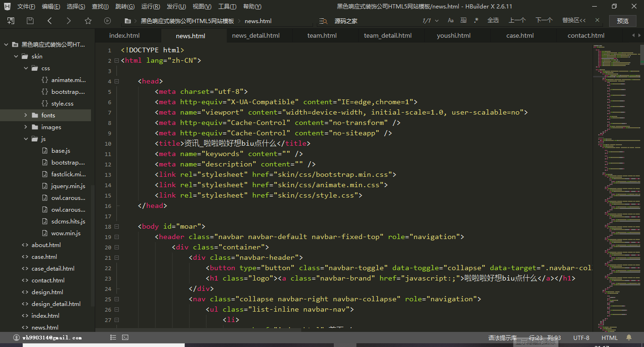Expand the fonts folder chevron
The width and height of the screenshot is (644, 347).
(26, 115)
